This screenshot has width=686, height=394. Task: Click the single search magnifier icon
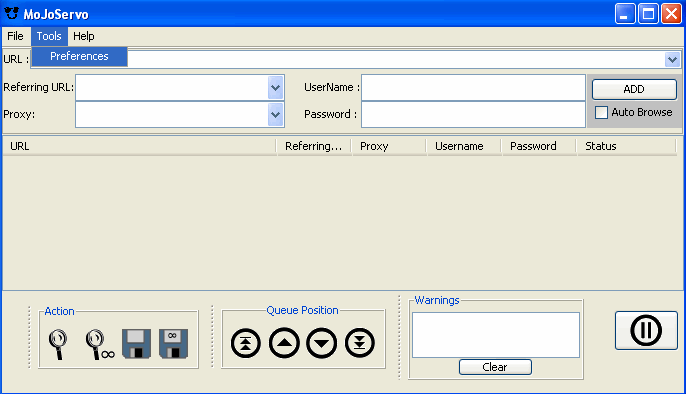click(58, 344)
